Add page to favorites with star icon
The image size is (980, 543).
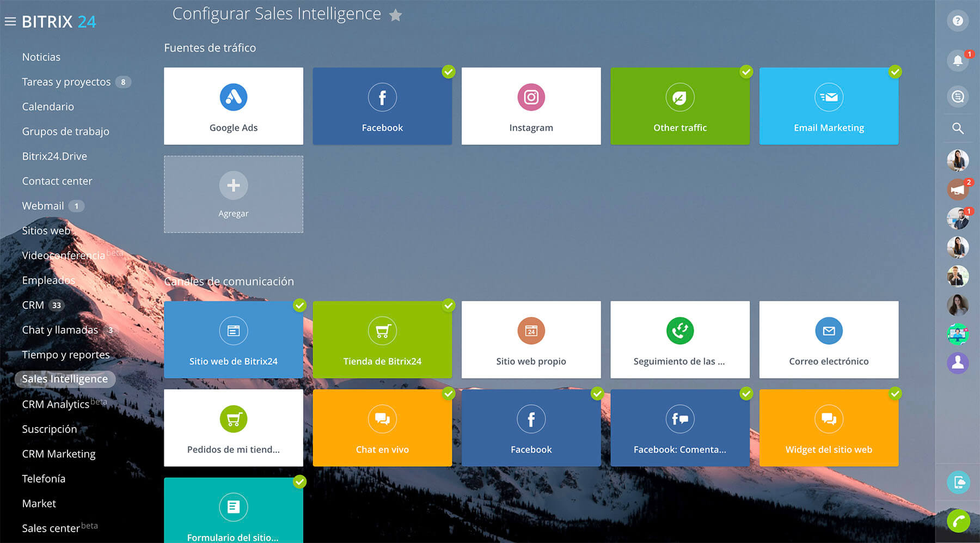coord(396,15)
